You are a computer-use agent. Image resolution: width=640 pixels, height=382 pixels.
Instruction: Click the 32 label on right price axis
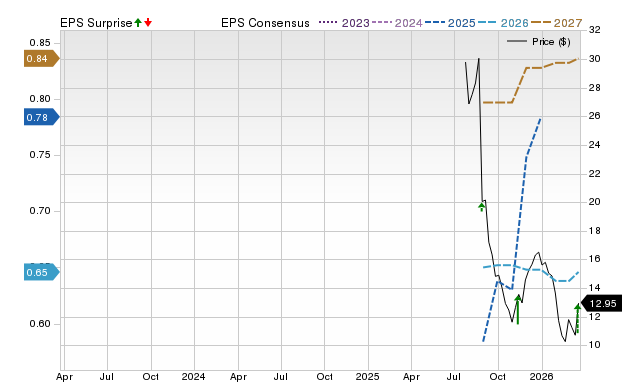(595, 30)
